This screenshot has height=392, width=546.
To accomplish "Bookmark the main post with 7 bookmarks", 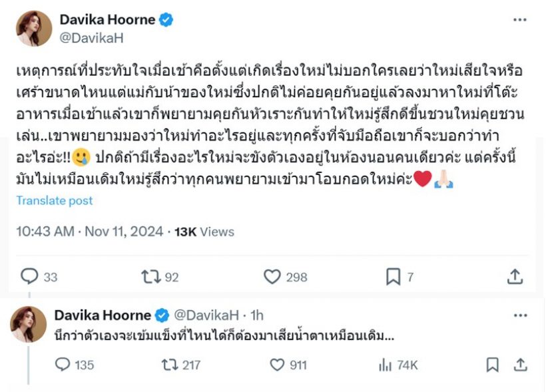I will 393,276.
